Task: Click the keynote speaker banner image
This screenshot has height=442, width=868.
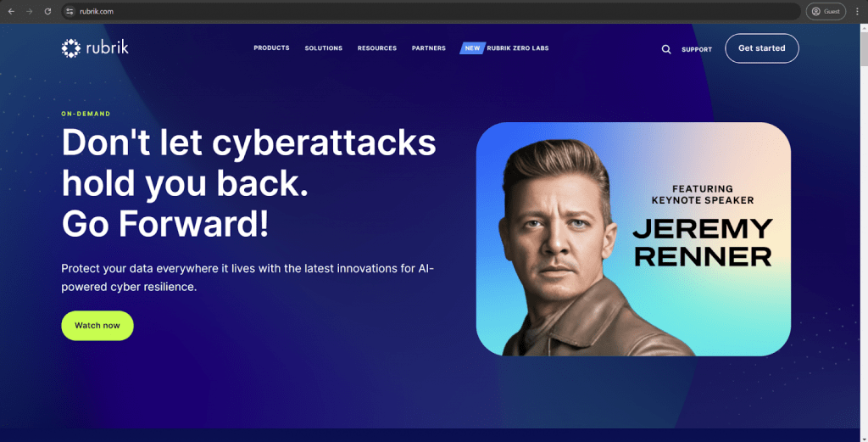Action: [x=633, y=238]
